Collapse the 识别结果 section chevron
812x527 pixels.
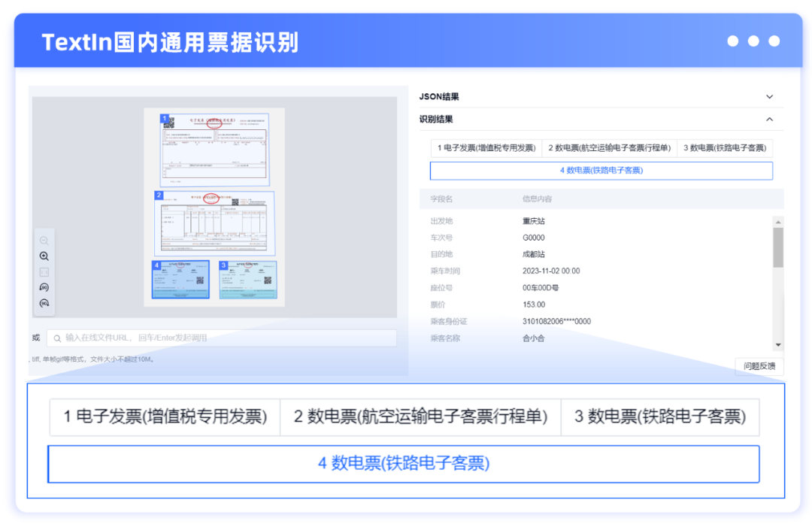coord(770,119)
